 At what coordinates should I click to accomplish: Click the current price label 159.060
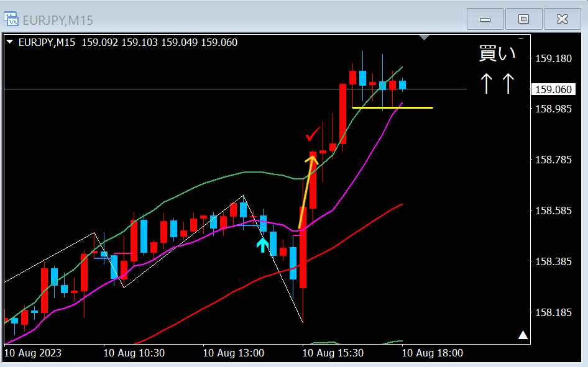(553, 89)
